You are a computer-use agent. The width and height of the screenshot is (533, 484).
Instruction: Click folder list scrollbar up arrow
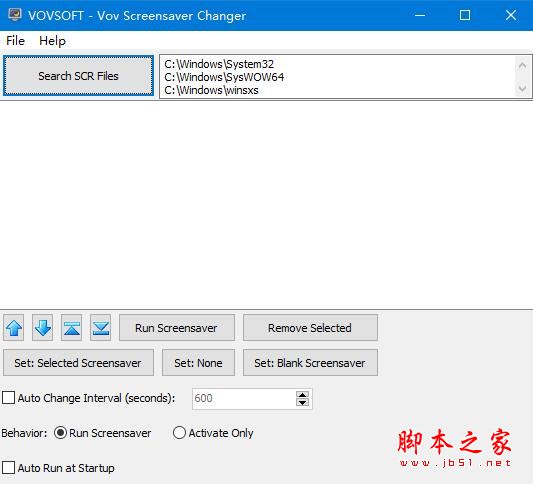(x=522, y=65)
